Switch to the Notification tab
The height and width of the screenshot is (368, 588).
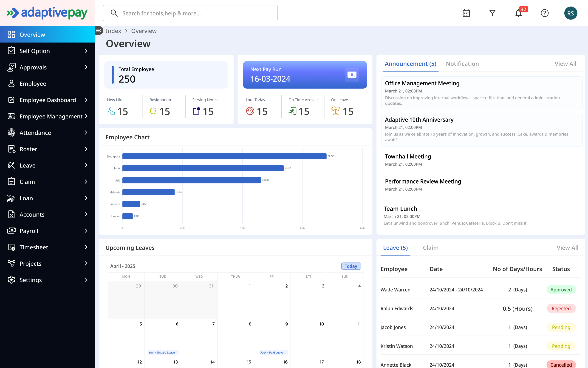[462, 64]
